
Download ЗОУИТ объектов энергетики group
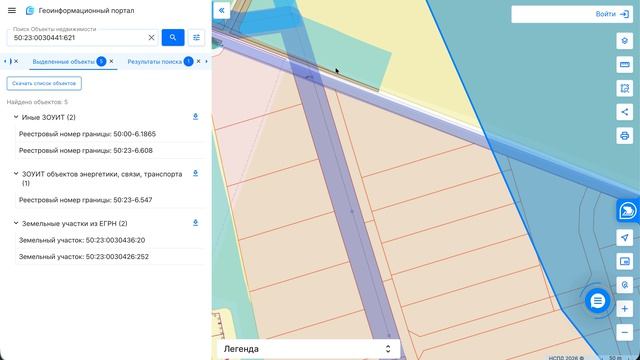coord(196,173)
